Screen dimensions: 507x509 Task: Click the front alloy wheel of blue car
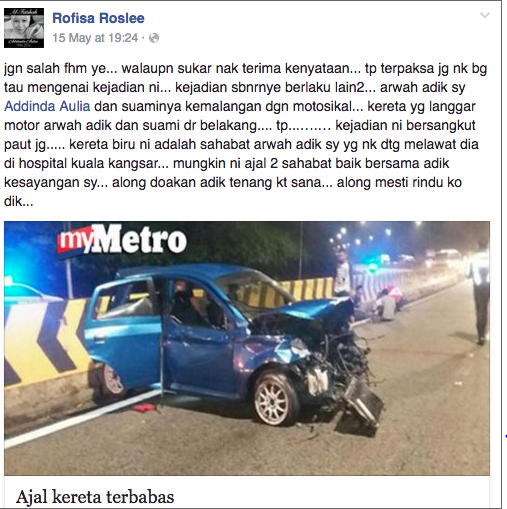pyautogui.click(x=275, y=400)
